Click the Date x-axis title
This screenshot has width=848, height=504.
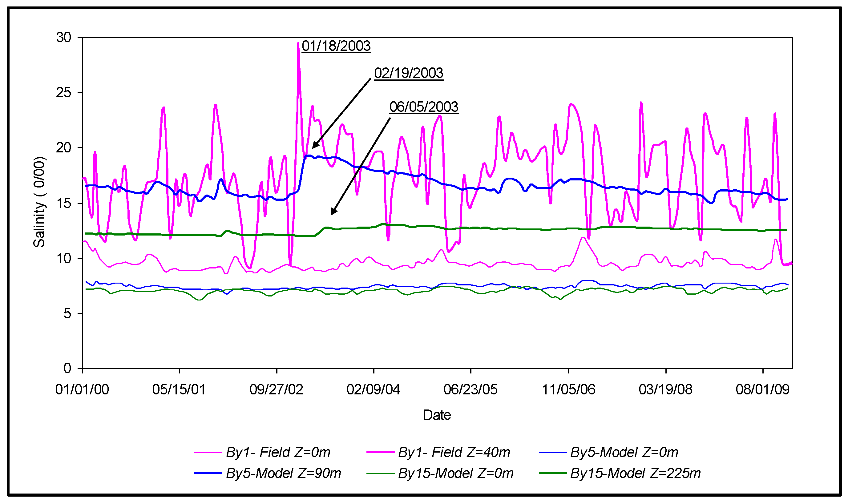[x=436, y=415]
